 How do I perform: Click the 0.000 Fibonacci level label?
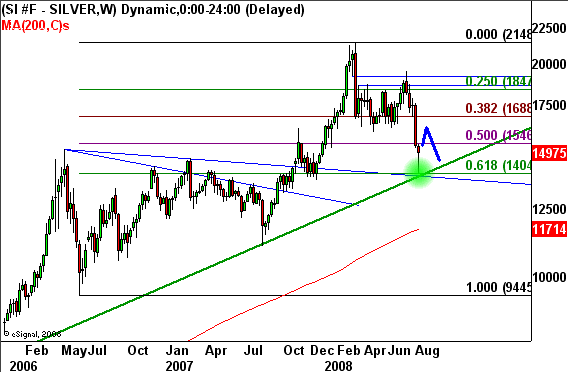pyautogui.click(x=498, y=34)
